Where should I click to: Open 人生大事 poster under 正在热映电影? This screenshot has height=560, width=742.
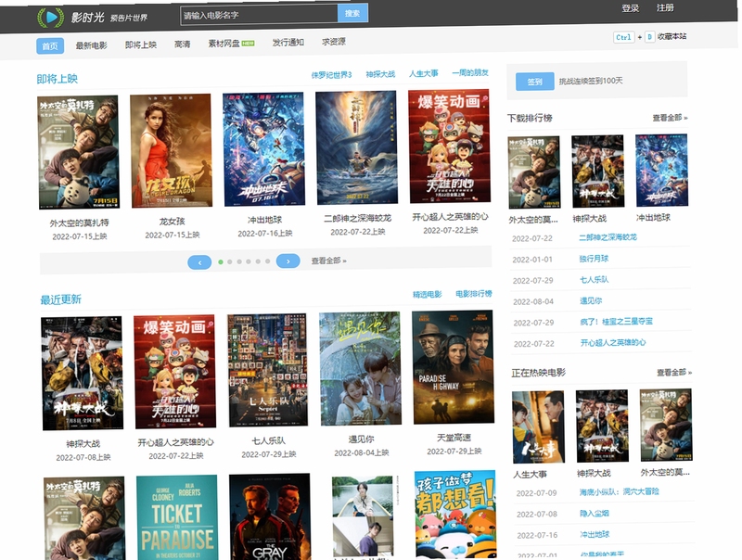539,427
